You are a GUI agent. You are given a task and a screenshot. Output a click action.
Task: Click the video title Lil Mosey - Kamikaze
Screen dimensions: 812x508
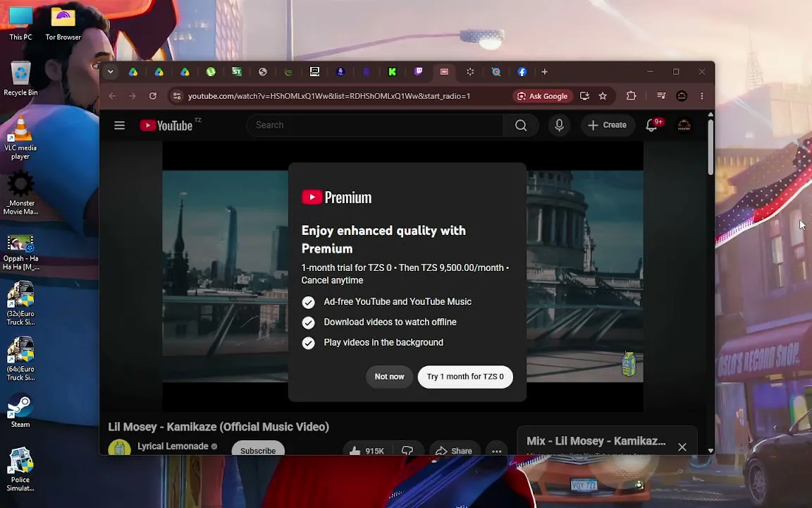click(x=219, y=427)
